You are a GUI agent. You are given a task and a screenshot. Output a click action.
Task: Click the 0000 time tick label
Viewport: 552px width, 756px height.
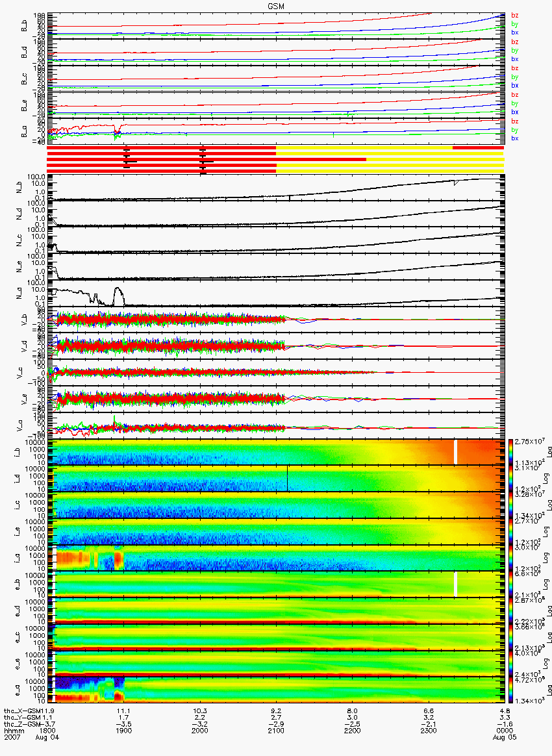click(x=505, y=731)
